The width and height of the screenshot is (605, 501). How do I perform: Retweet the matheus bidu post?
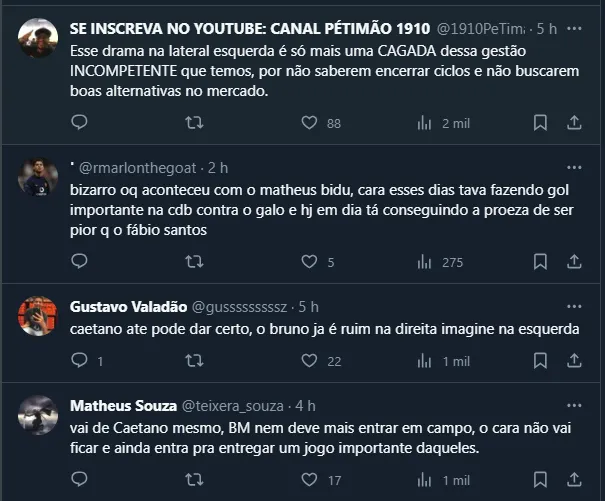pyautogui.click(x=195, y=262)
